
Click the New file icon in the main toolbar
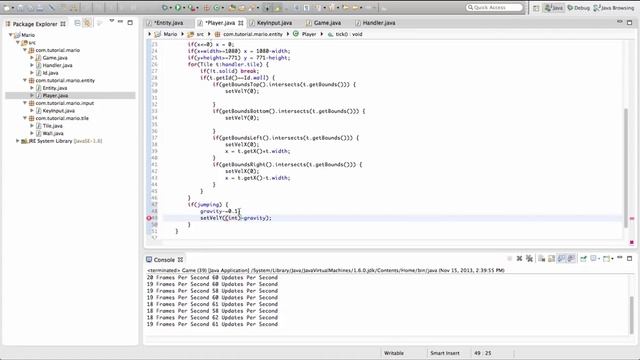point(7,8)
